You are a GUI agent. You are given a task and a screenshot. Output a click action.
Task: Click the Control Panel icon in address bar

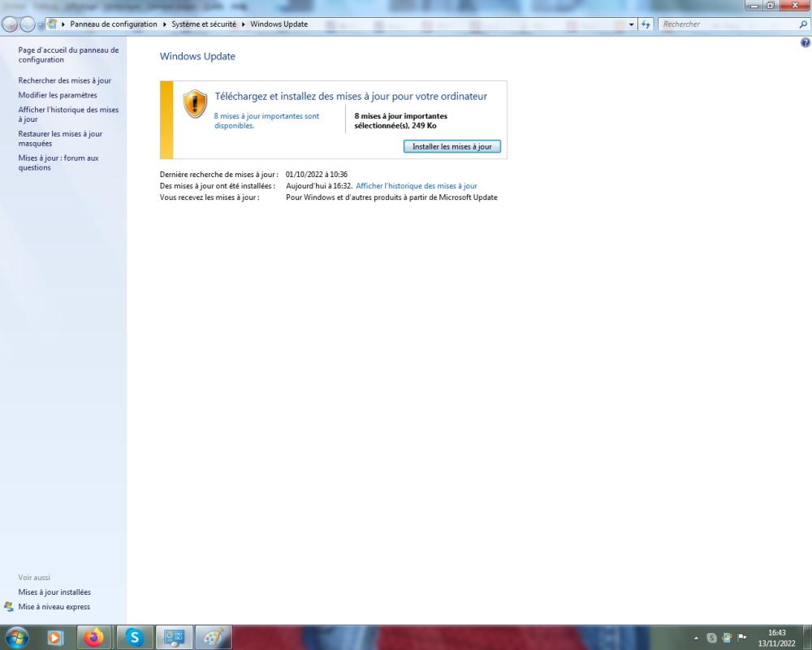52,24
